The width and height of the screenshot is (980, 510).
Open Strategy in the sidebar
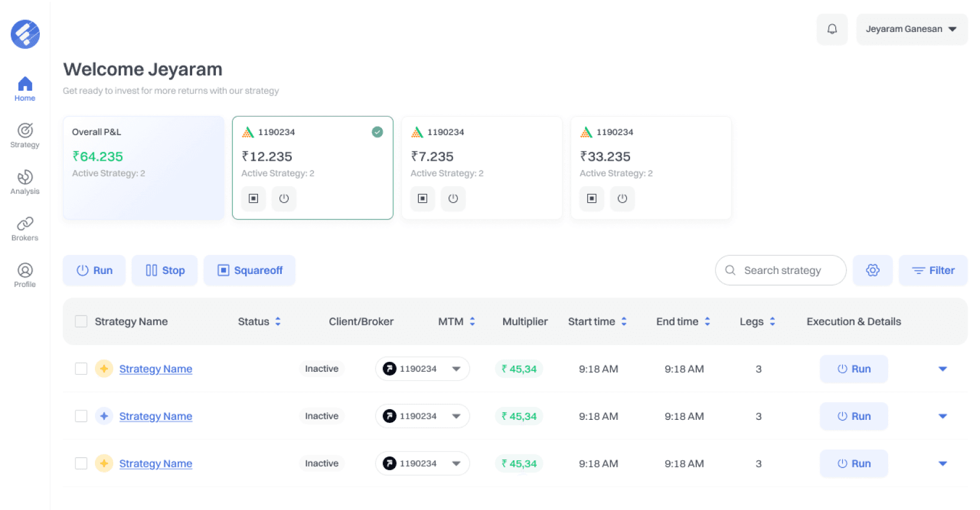click(25, 135)
